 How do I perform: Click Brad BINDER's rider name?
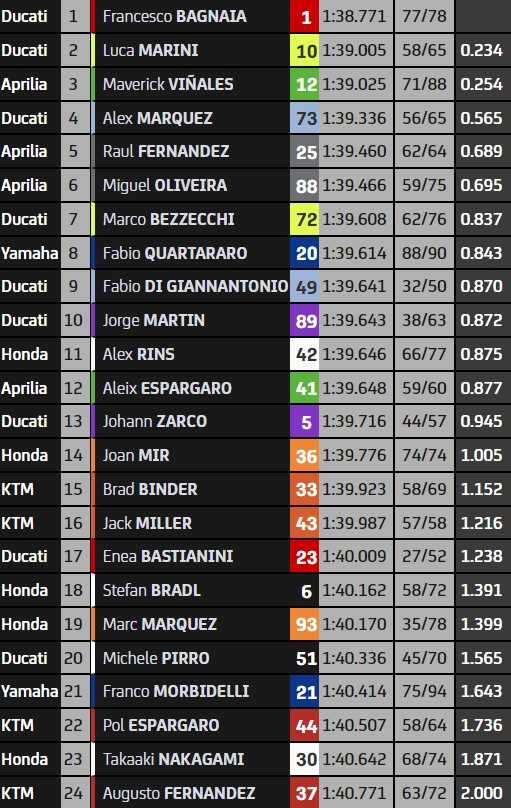click(150, 489)
